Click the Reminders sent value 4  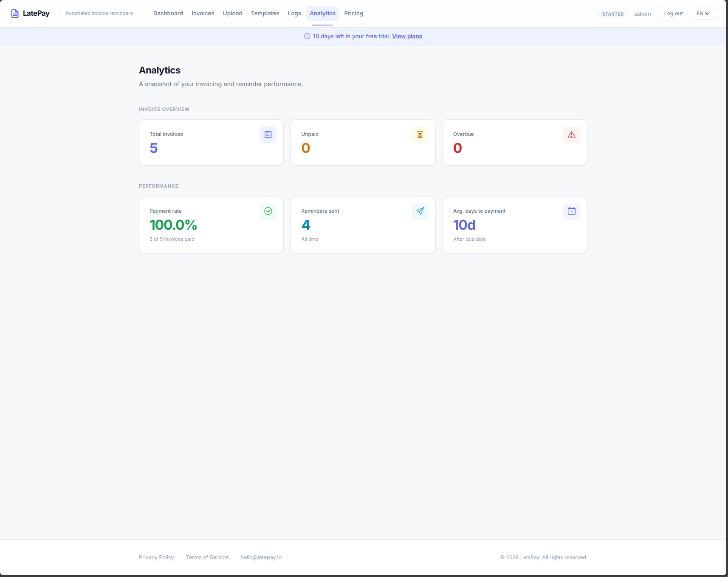[306, 225]
